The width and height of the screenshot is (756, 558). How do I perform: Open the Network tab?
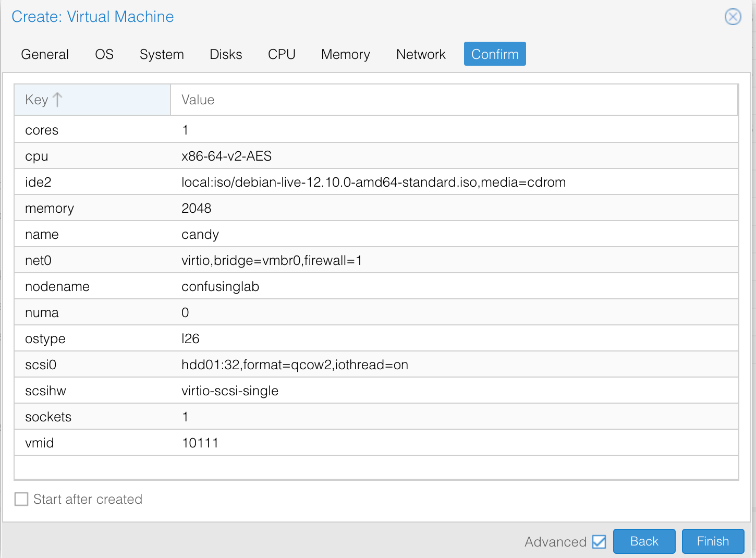(421, 54)
